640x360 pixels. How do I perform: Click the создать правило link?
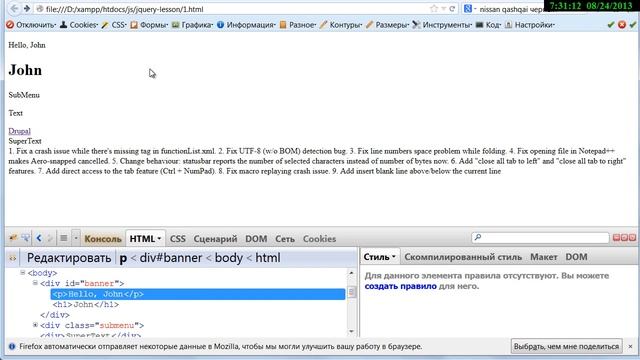point(400,286)
